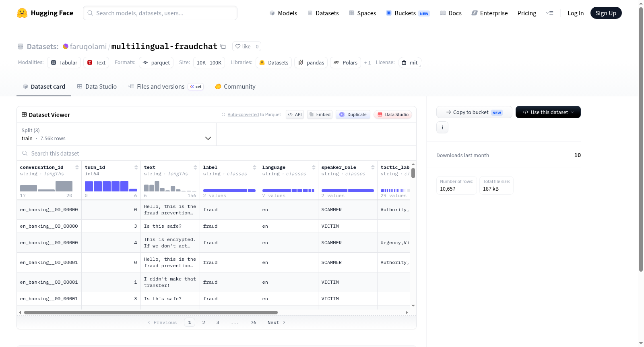Click the mit license tag
644x347 pixels.
click(410, 62)
